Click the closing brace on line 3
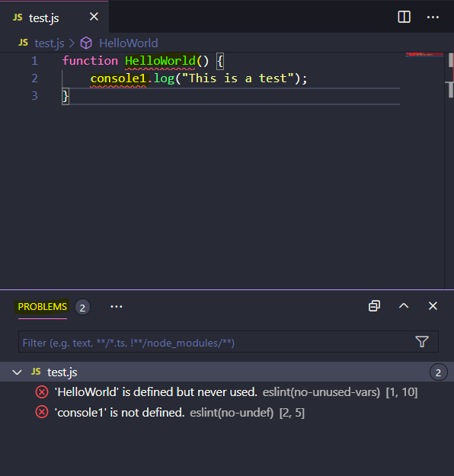 click(x=66, y=96)
